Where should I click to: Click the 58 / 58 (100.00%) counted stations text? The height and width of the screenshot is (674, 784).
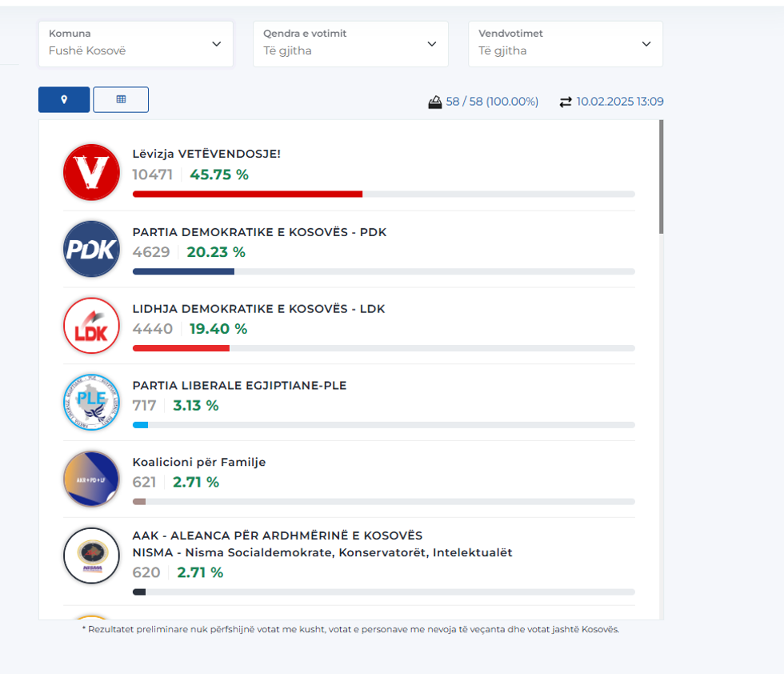tap(492, 102)
